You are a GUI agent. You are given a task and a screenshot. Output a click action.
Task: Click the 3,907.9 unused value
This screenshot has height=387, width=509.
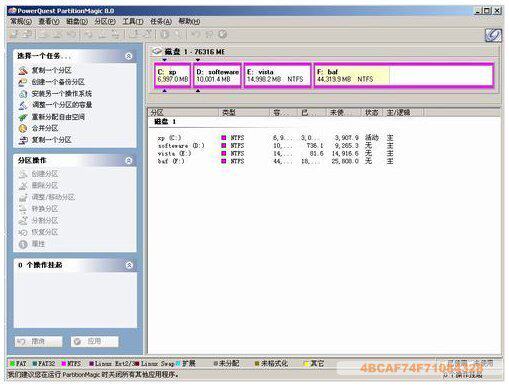346,137
